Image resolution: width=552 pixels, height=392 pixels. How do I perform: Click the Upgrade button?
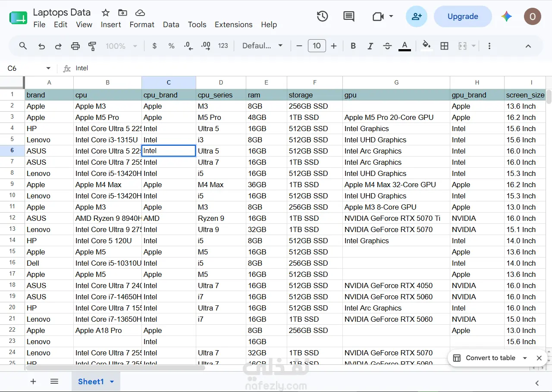pos(463,16)
